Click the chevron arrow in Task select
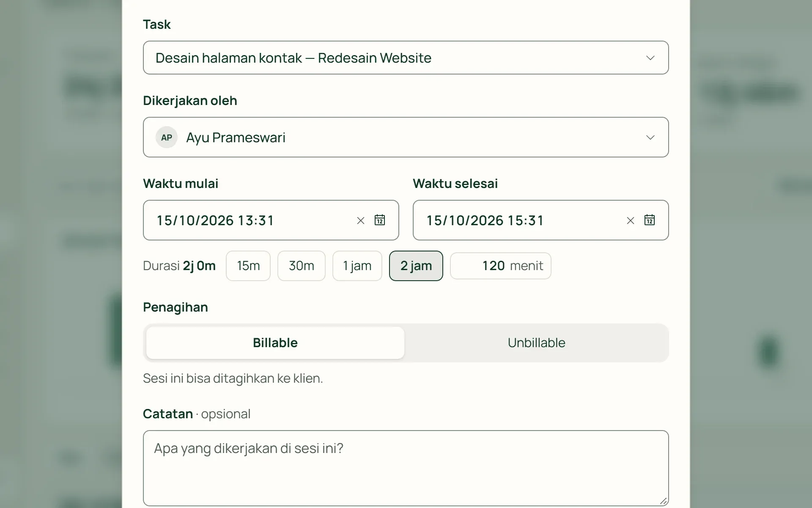The image size is (812, 508). click(x=650, y=58)
